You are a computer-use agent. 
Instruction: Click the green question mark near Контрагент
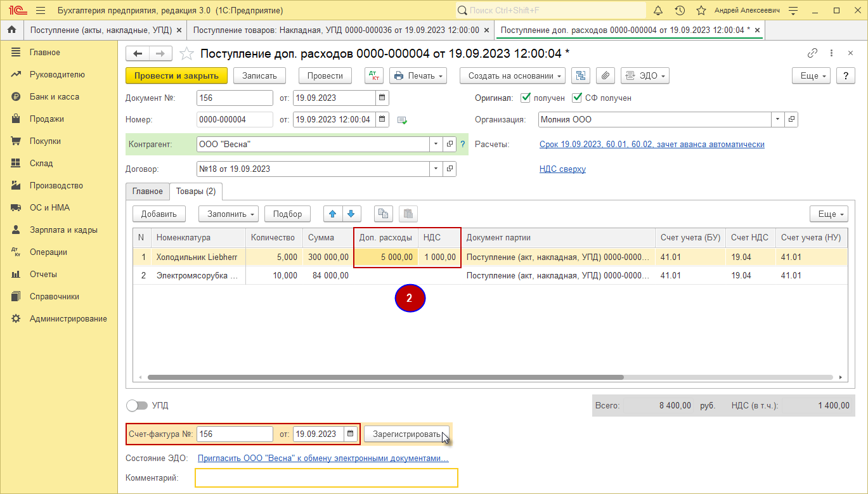tap(462, 144)
